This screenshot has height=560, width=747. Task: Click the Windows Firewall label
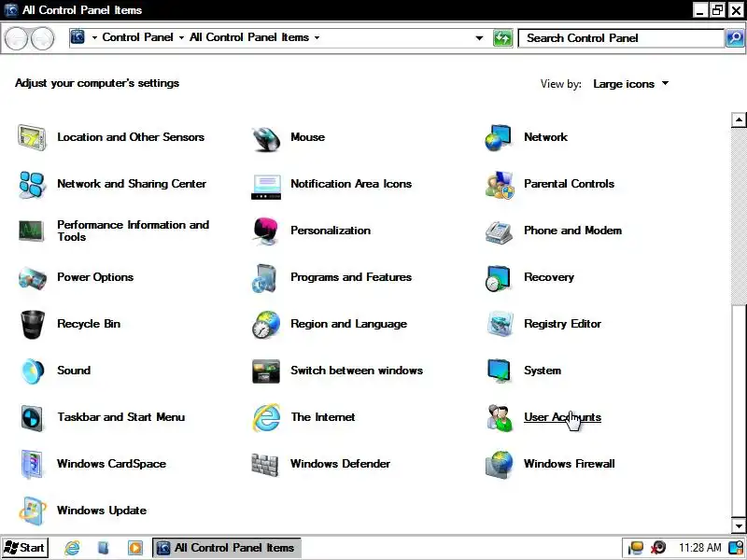click(569, 464)
